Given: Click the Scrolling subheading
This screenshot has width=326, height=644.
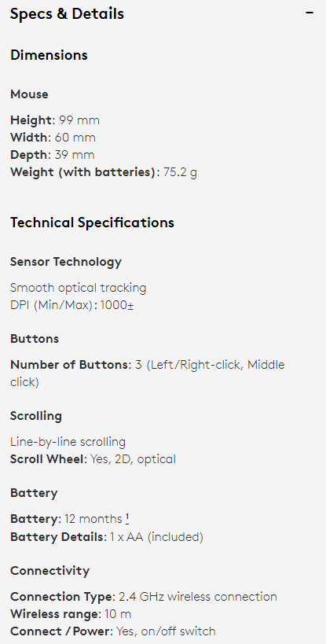Looking at the screenshot, I should [36, 416].
